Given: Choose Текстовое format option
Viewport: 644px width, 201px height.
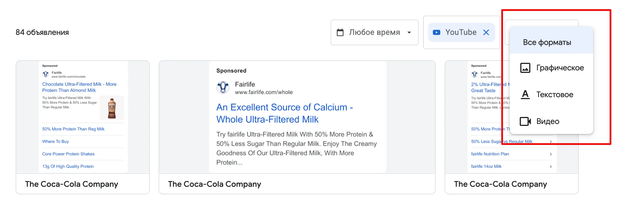Looking at the screenshot, I should point(555,95).
